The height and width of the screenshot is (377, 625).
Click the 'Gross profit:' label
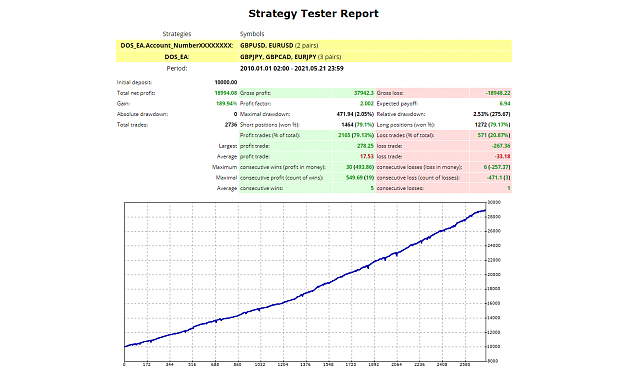coord(256,93)
